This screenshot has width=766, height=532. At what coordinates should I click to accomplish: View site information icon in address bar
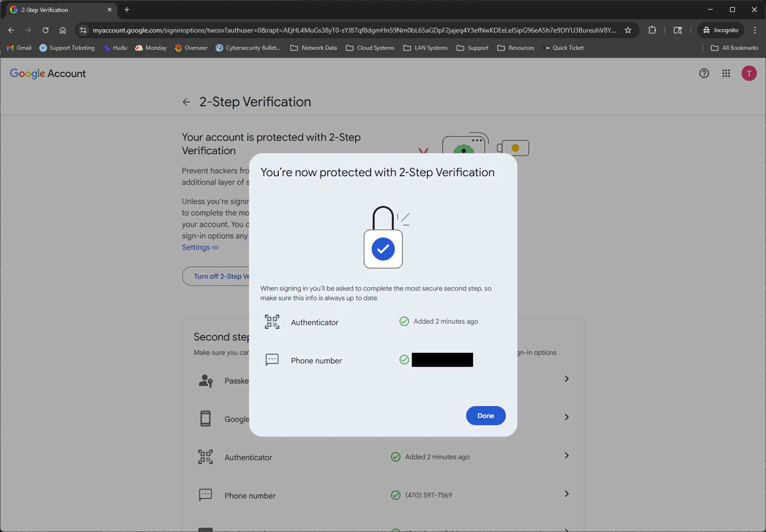[83, 30]
